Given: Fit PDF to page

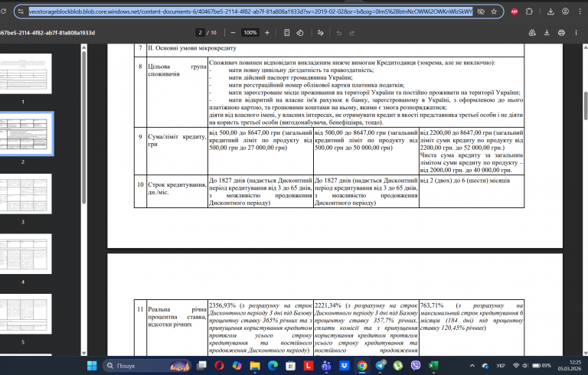Looking at the screenshot, I should [x=287, y=33].
